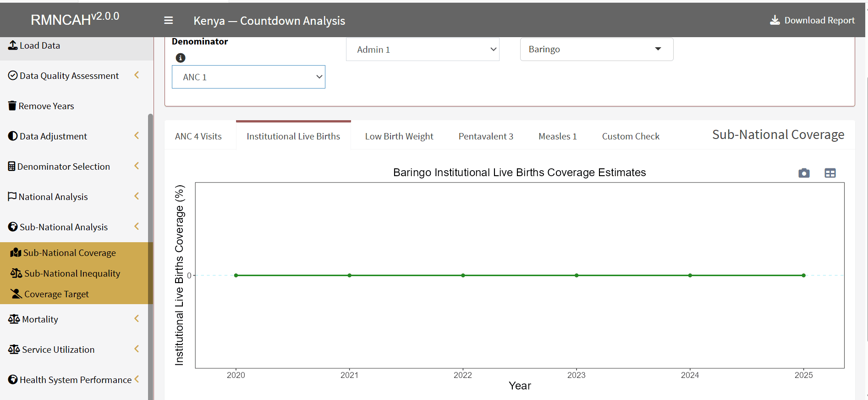
Task: Click the Health System Performance globe icon
Action: tap(13, 380)
